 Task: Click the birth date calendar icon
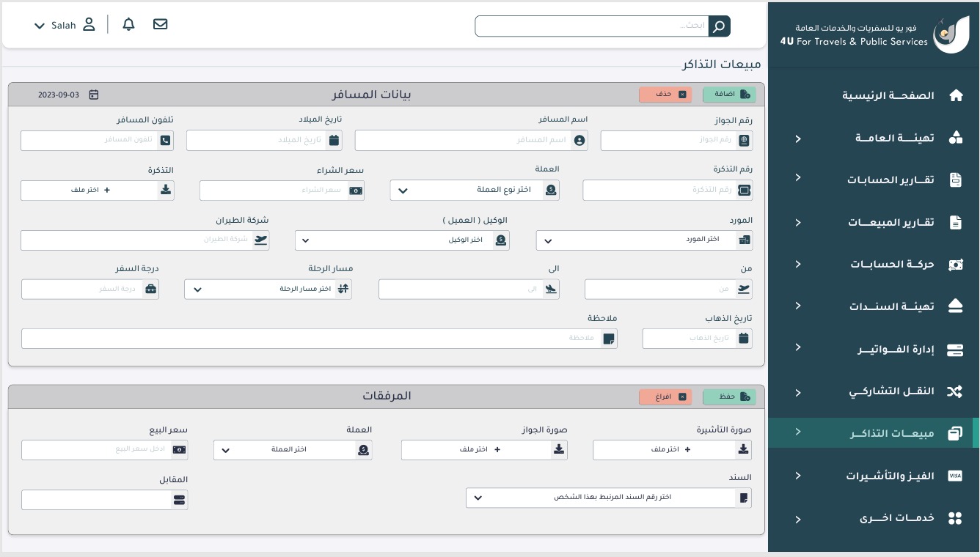pos(334,141)
